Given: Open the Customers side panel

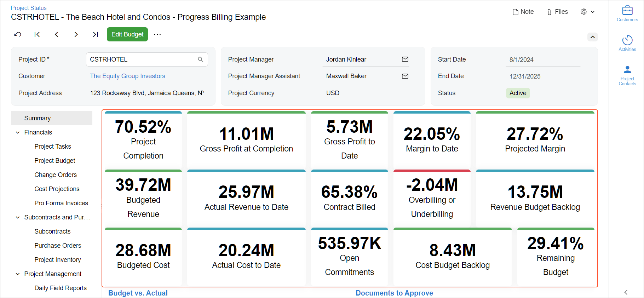Looking at the screenshot, I should 627,14.
